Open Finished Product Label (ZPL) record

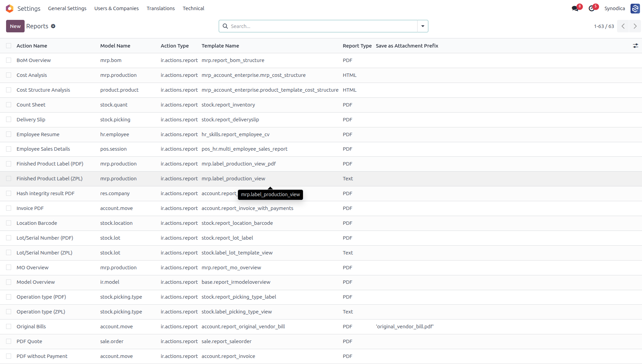pos(50,179)
